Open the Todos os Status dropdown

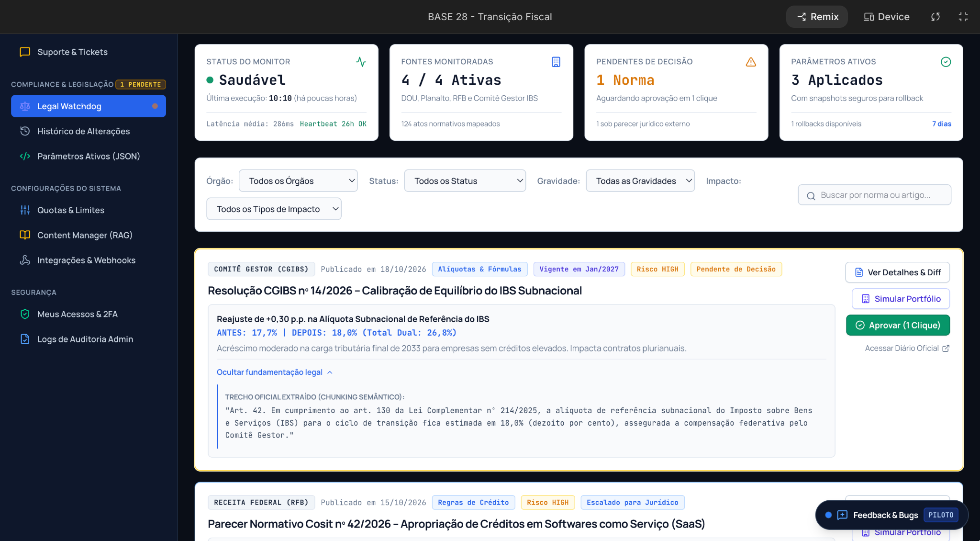click(x=465, y=180)
